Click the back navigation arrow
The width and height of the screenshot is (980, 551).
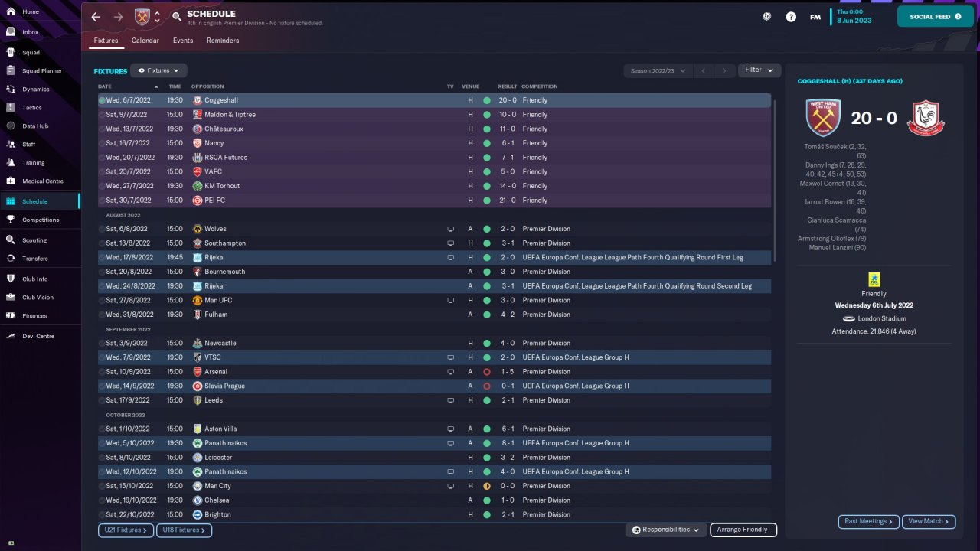click(x=96, y=17)
